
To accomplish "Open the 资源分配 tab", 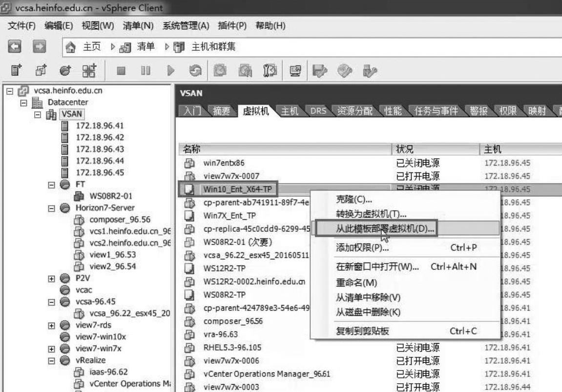I will 354,111.
